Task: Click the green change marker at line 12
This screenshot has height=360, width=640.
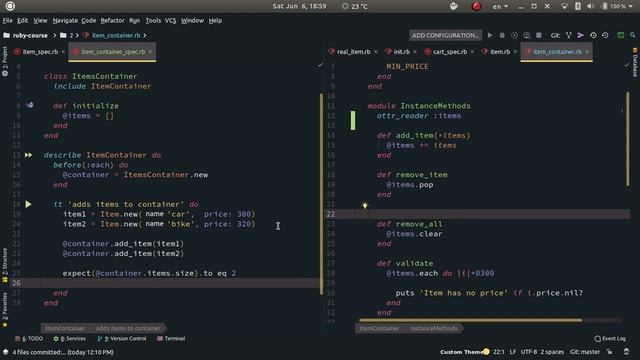Action: [353, 120]
